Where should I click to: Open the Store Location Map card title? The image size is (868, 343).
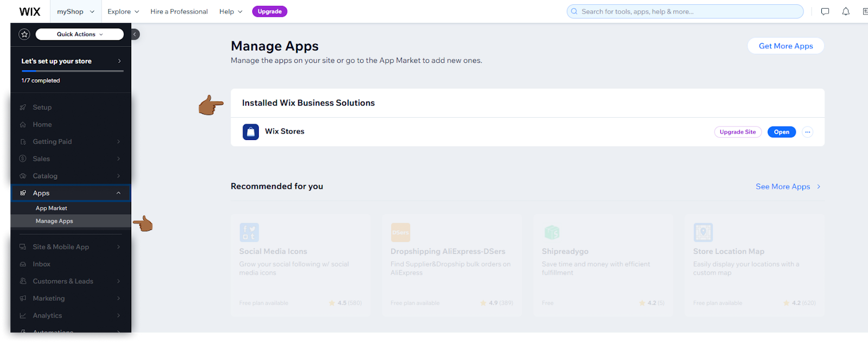coord(729,251)
